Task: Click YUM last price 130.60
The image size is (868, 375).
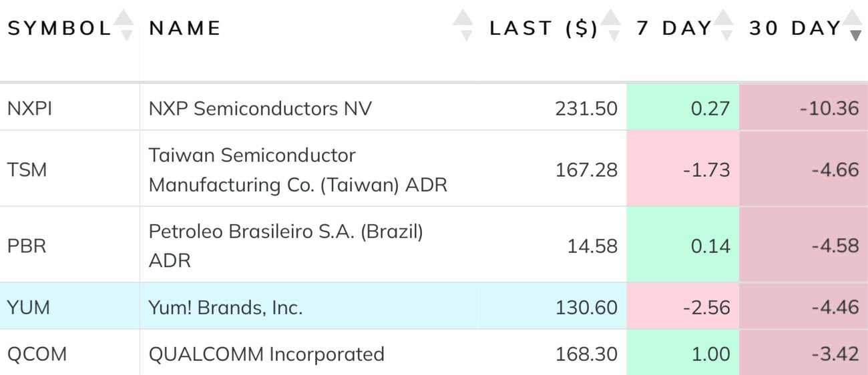Action: [x=587, y=308]
